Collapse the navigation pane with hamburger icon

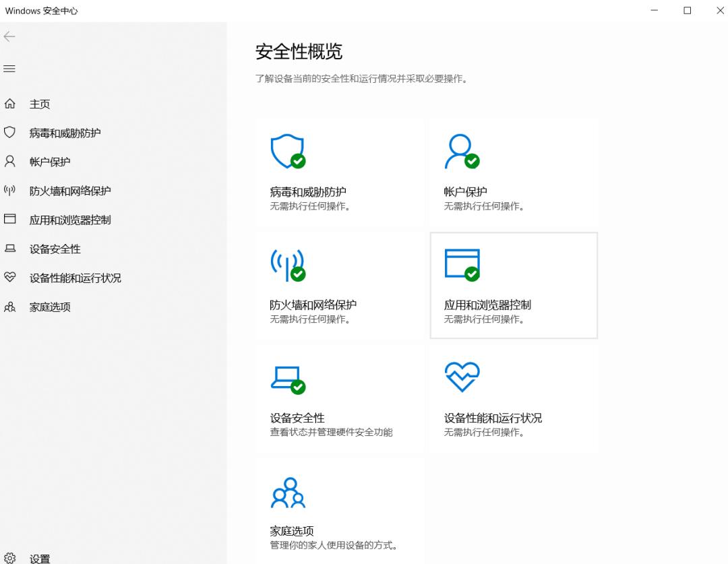[9, 68]
